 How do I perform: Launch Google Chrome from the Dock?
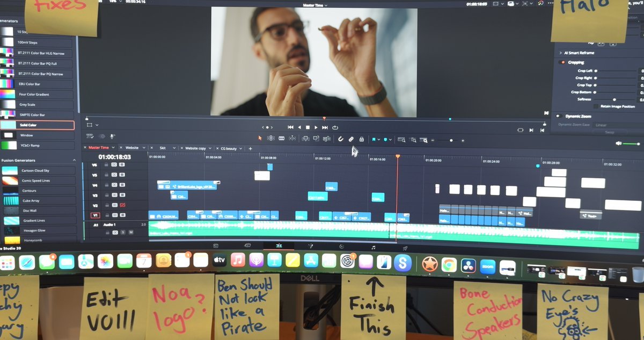449,264
